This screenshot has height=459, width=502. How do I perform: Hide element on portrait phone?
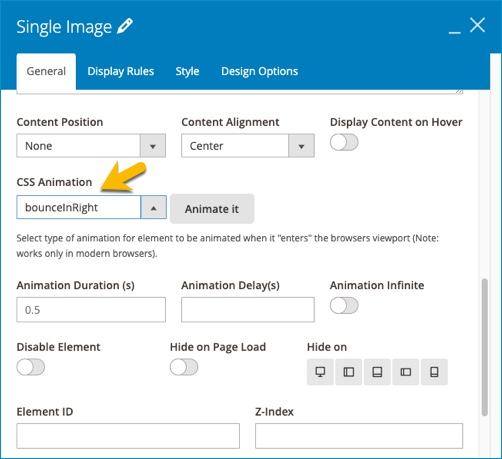(x=434, y=372)
